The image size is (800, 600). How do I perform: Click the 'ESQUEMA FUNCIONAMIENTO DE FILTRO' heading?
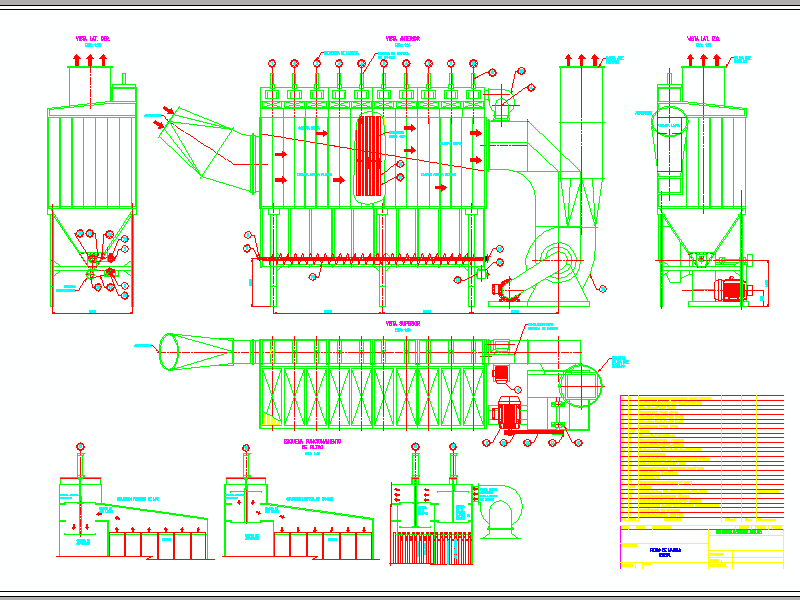(312, 444)
